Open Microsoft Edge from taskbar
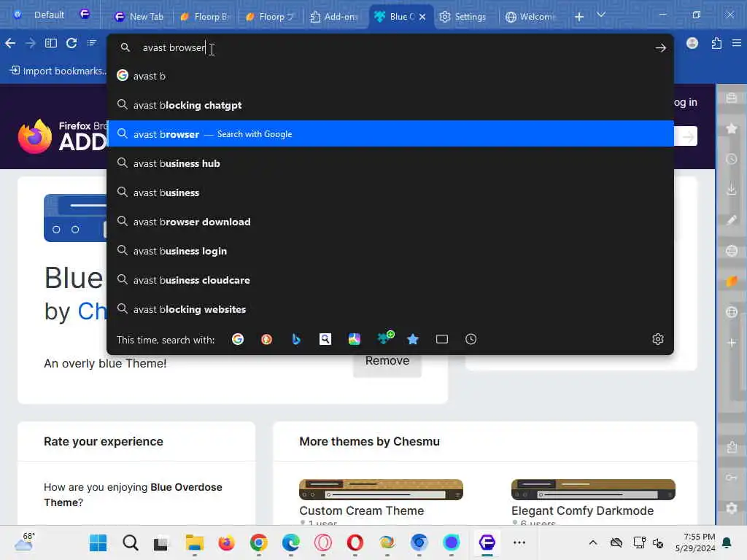Viewport: 747px width, 560px height. click(290, 542)
